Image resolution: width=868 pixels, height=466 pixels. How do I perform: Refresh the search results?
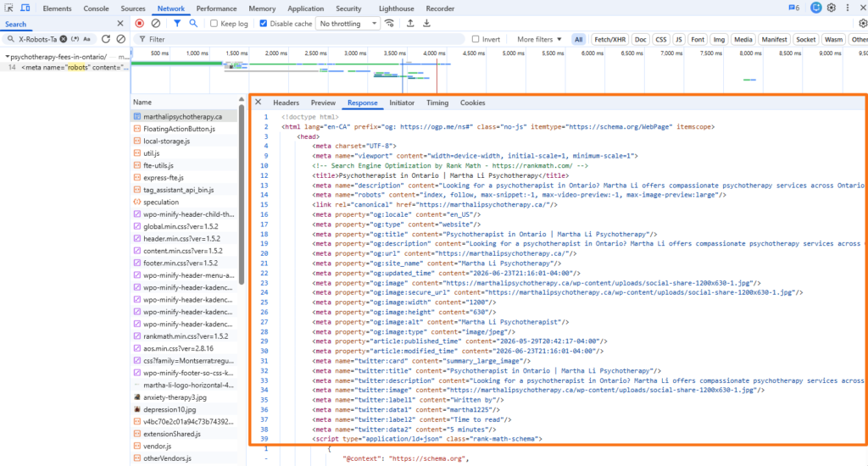[106, 39]
